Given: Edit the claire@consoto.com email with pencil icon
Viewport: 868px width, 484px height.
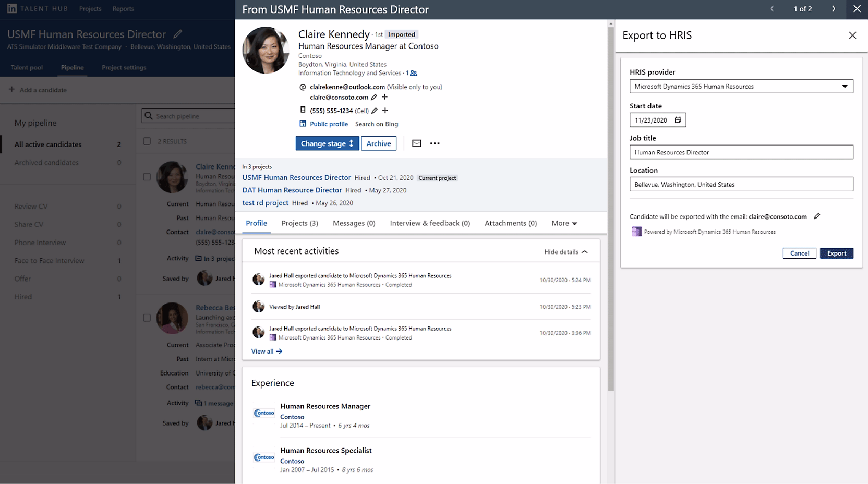Looking at the screenshot, I should [373, 98].
